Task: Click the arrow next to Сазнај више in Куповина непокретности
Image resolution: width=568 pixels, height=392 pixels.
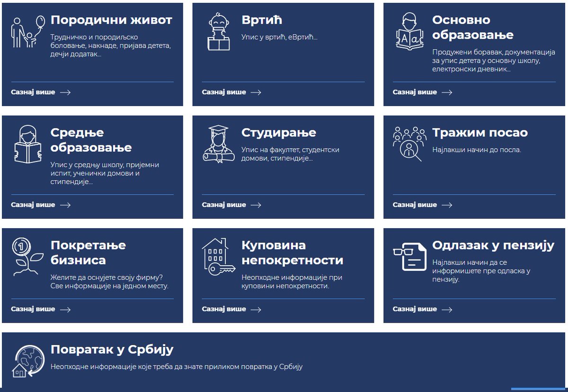Action: (256, 310)
